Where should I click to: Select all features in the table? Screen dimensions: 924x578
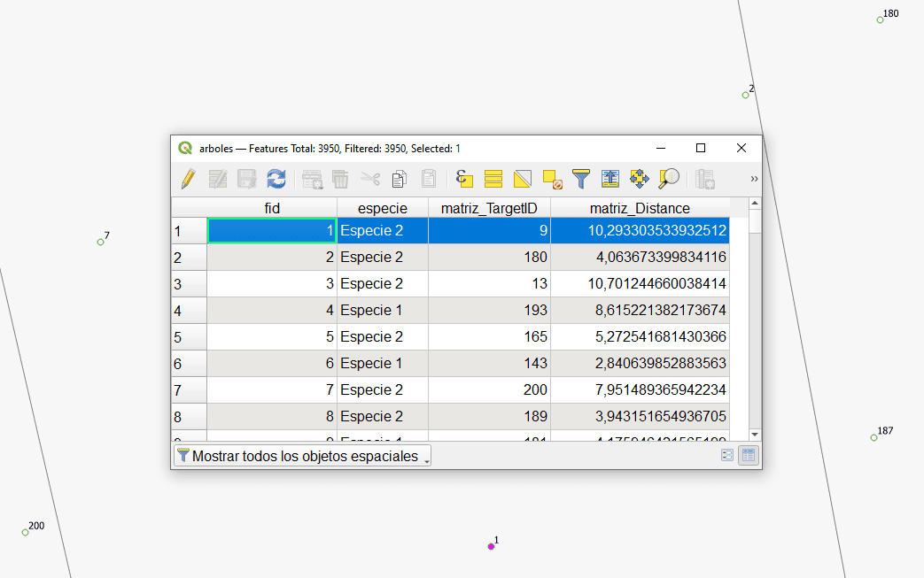493,179
